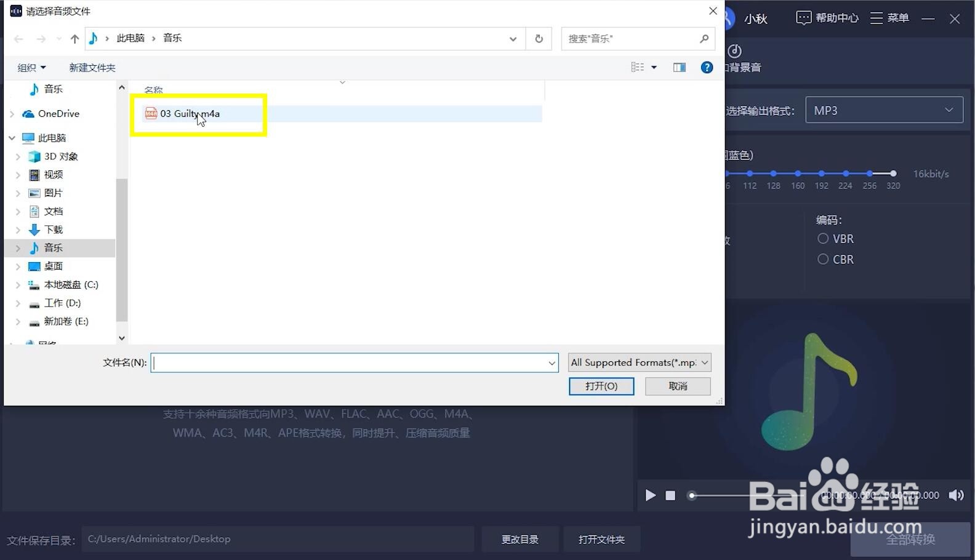Open view options dropdown arrow
The width and height of the screenshot is (975, 560).
654,67
